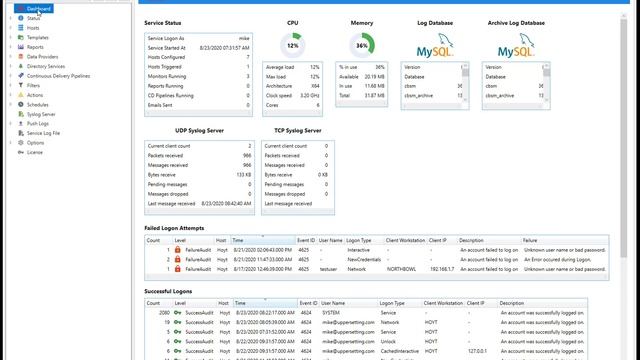Click the MySQL logo under Log Database
Screen dimensions: 640x360
coord(435,46)
